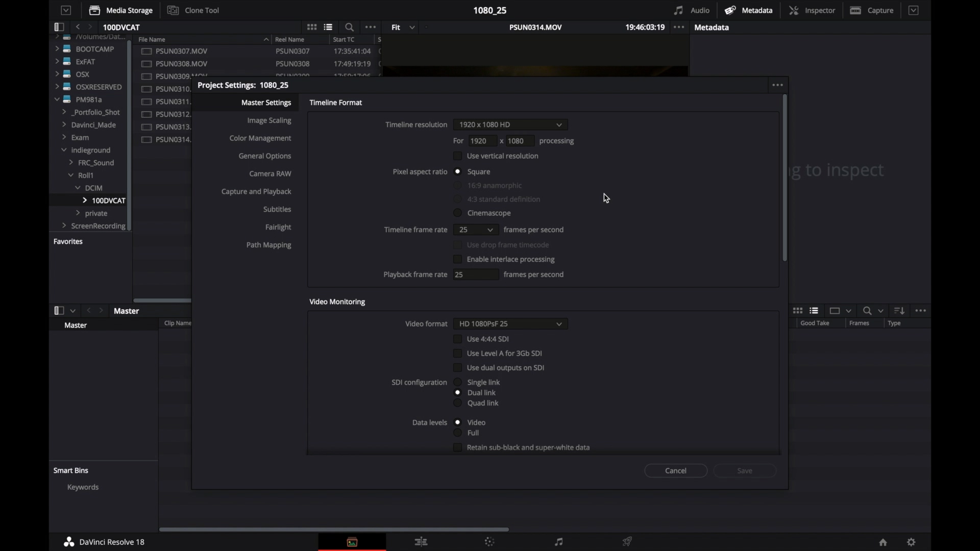This screenshot has height=551, width=980.
Task: Expand the indieground tree item
Action: click(x=63, y=150)
